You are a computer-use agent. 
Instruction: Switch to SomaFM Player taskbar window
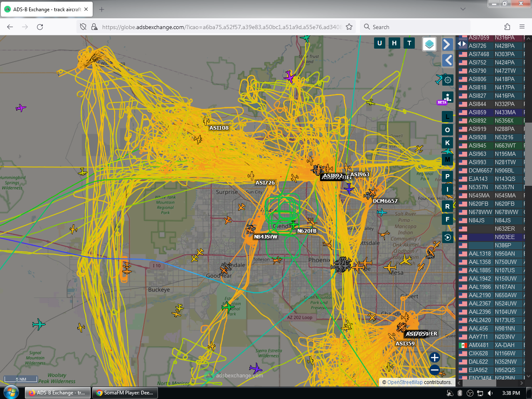[x=125, y=392]
